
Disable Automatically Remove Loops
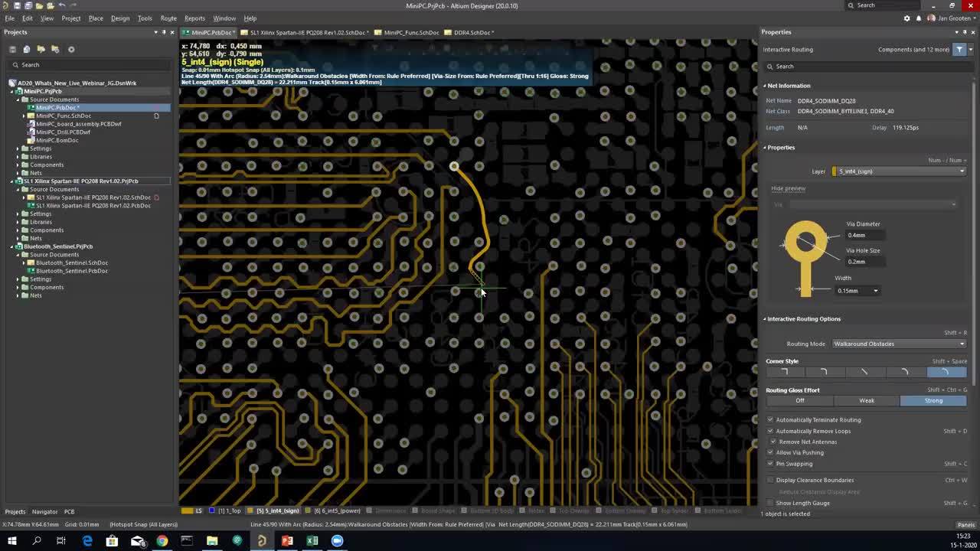(x=770, y=431)
